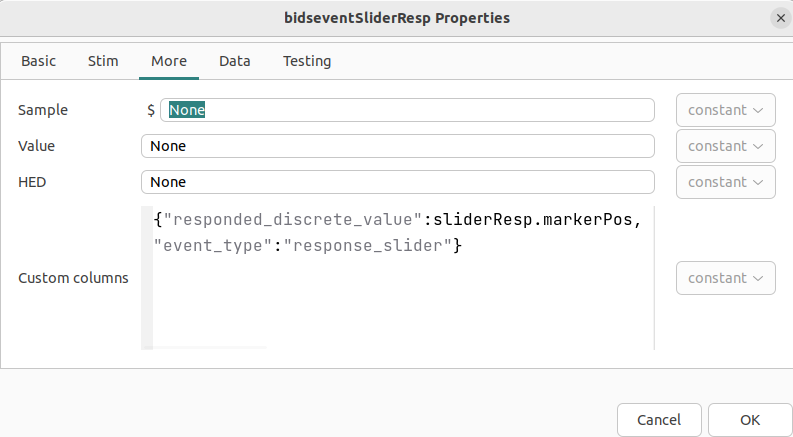Viewport: 793px width, 437px height.
Task: Click the Custom columns label
Action: tap(73, 278)
